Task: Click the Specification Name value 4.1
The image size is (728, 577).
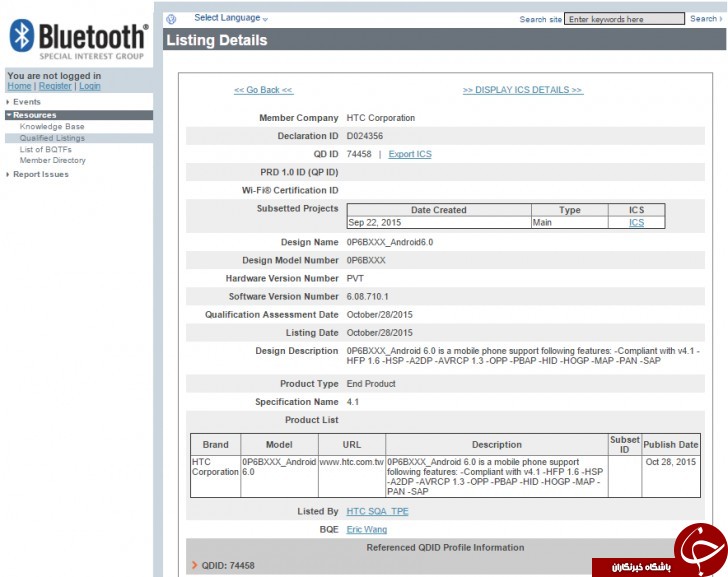Action: coord(353,402)
